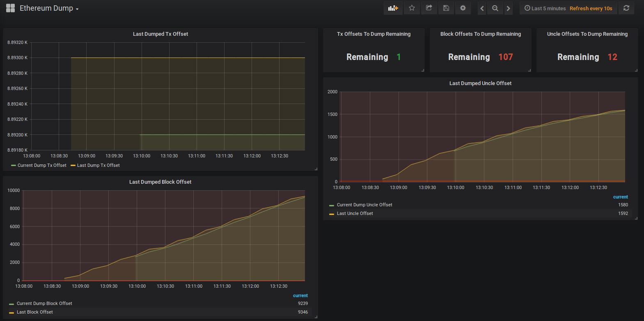Click the 9239 current block offset value
The width and height of the screenshot is (644, 321).
pyautogui.click(x=303, y=303)
